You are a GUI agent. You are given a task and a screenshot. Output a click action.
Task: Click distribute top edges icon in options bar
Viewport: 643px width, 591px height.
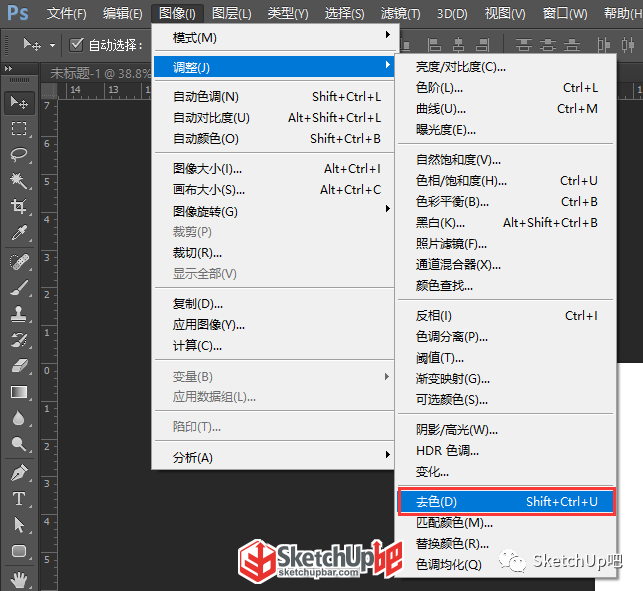click(x=524, y=44)
